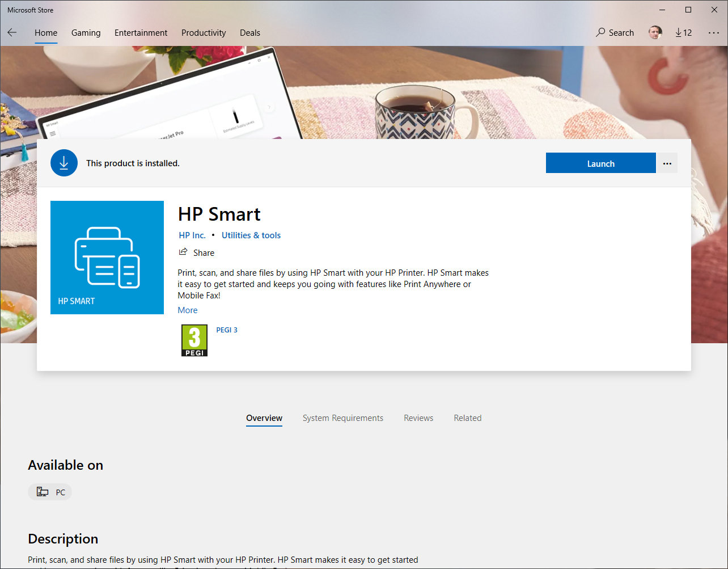Click the 'Description' heading

(x=63, y=539)
